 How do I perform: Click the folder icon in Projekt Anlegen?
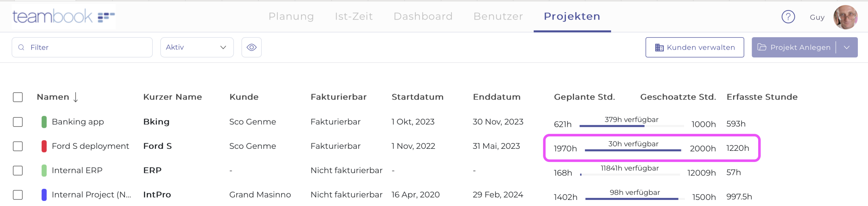coord(762,47)
